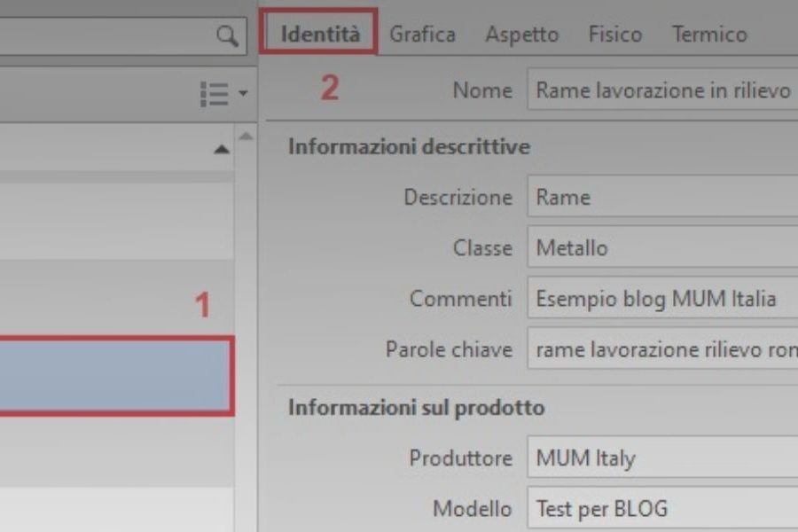Select the Identità tab
Viewport: 798px width, 532px height.
(x=318, y=34)
